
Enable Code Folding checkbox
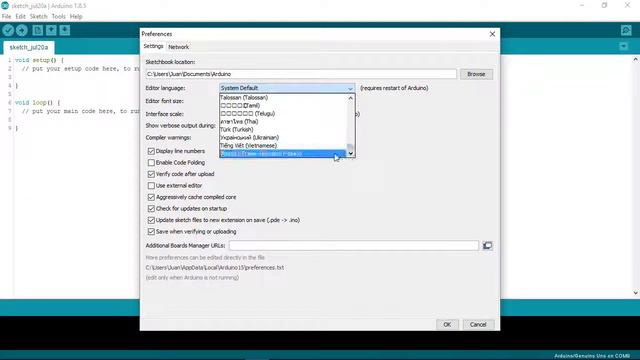tap(151, 162)
